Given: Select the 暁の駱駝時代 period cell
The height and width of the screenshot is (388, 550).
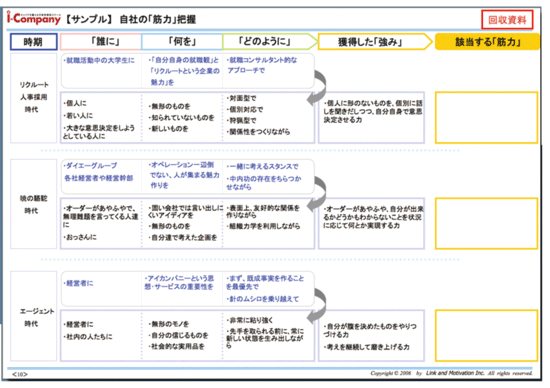Looking at the screenshot, I should click(33, 204).
